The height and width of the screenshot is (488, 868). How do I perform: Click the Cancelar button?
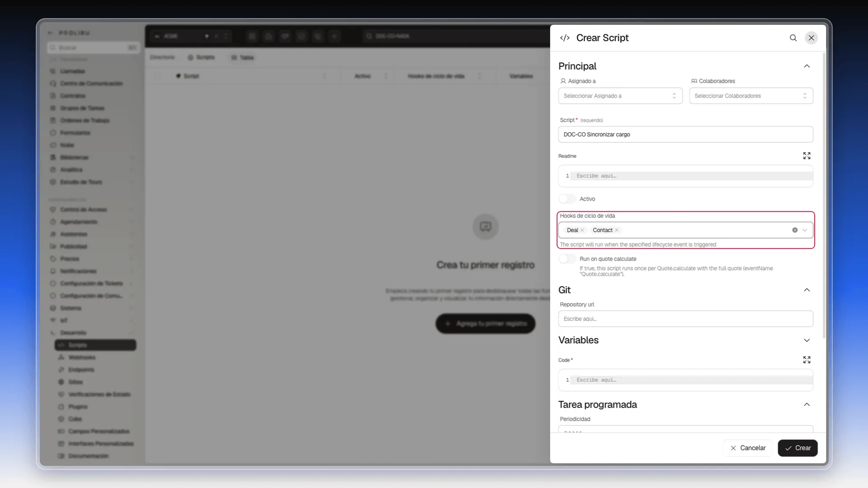(748, 448)
